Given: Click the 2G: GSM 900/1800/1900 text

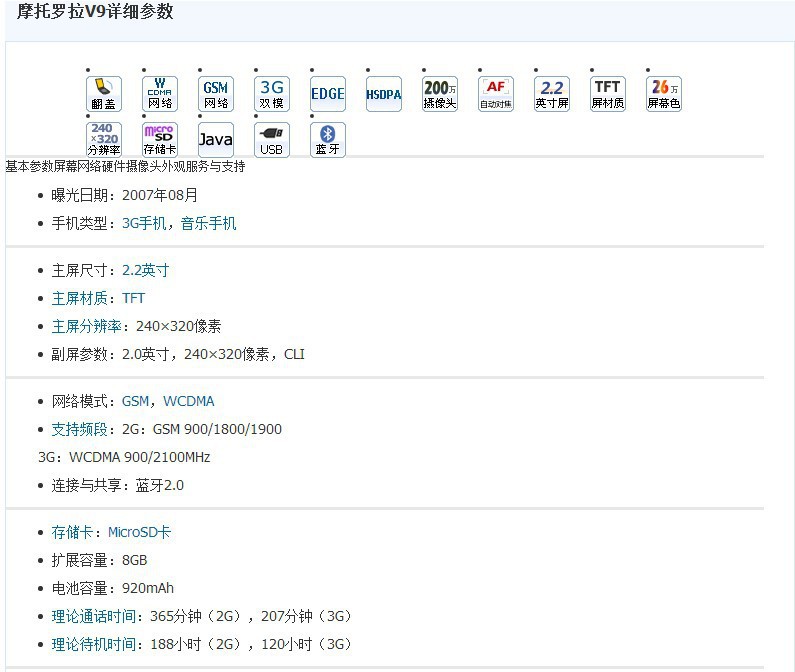Looking at the screenshot, I should tap(202, 429).
